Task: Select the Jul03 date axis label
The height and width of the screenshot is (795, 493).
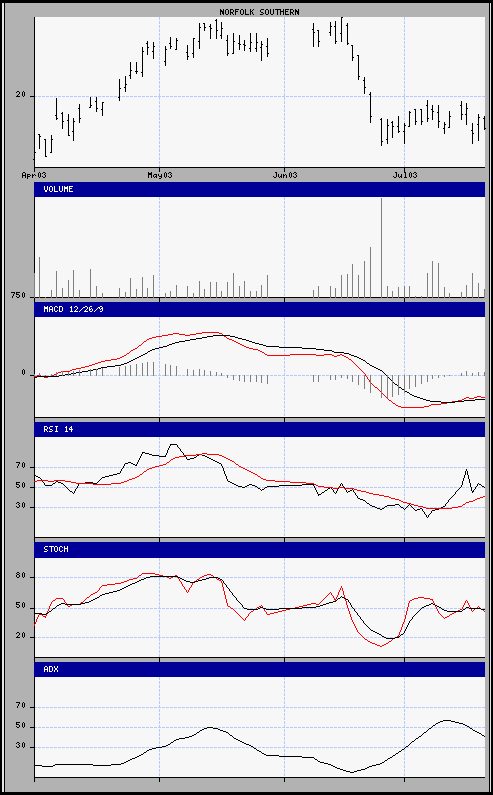Action: click(405, 175)
